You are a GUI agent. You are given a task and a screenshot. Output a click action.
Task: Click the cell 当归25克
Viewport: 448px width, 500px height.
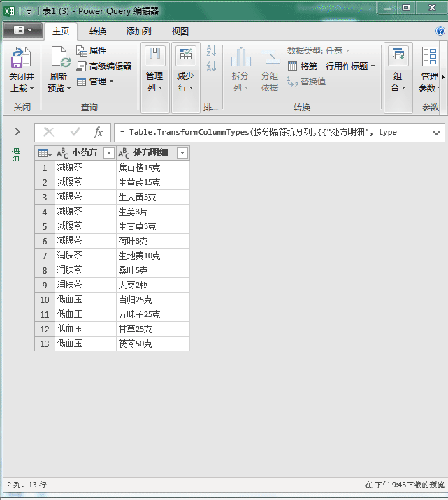153,300
